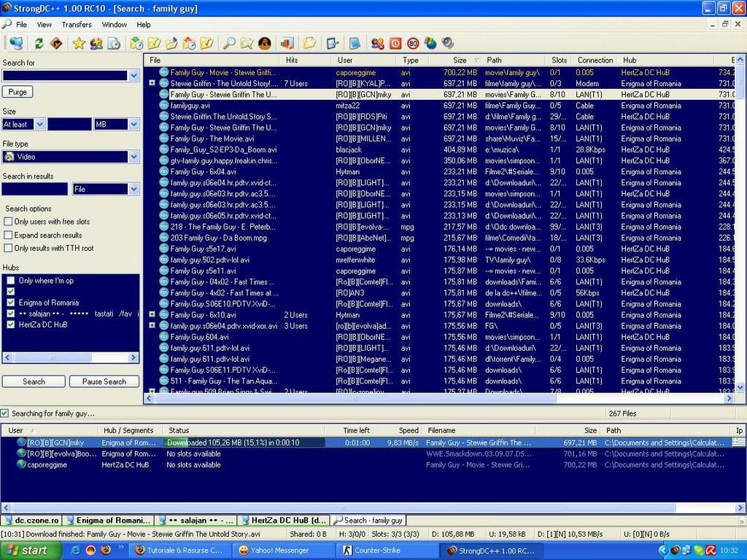Open the File menu

21,25
